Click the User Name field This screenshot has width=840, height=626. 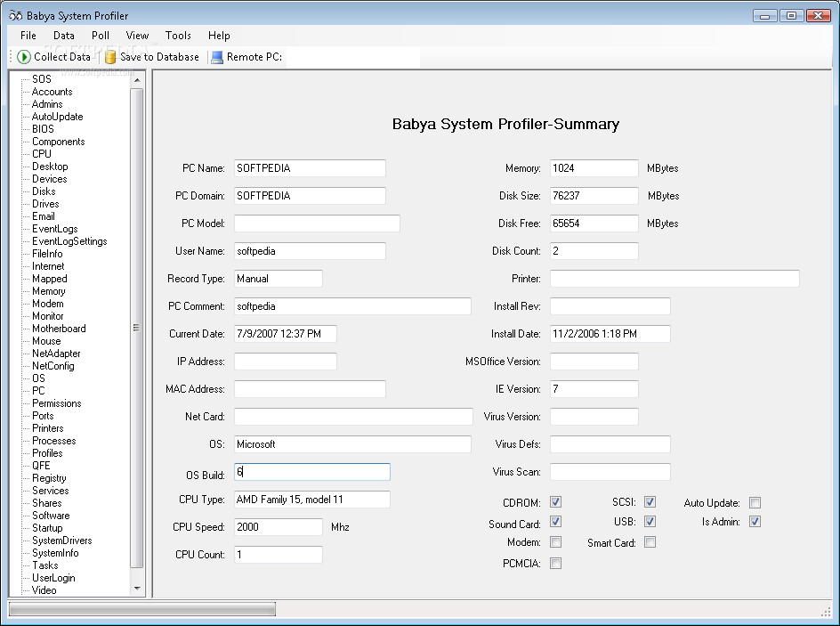coord(310,251)
